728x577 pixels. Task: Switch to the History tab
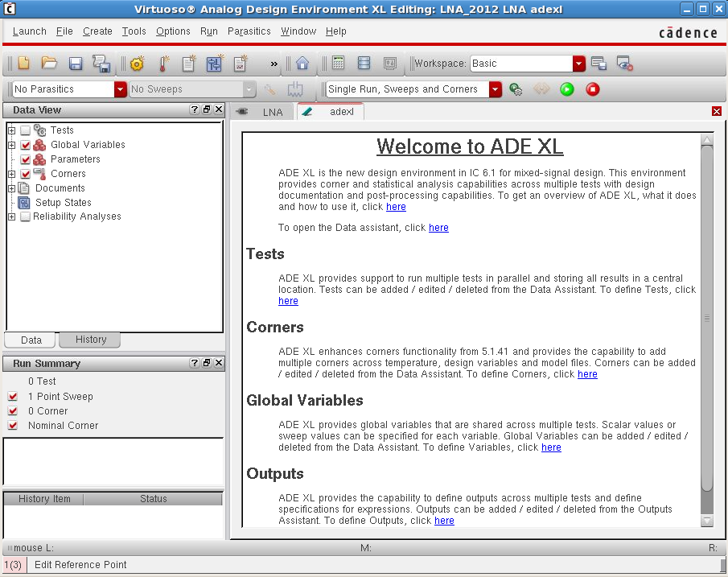(x=90, y=340)
